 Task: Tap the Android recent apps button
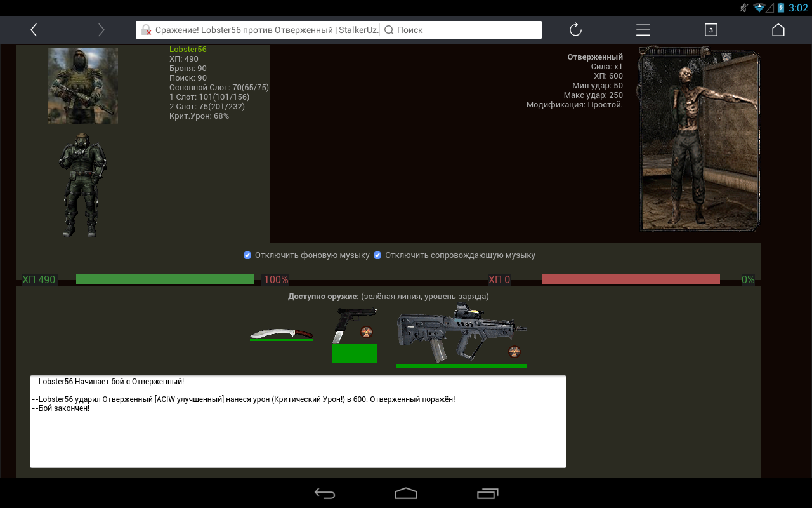pos(487,493)
